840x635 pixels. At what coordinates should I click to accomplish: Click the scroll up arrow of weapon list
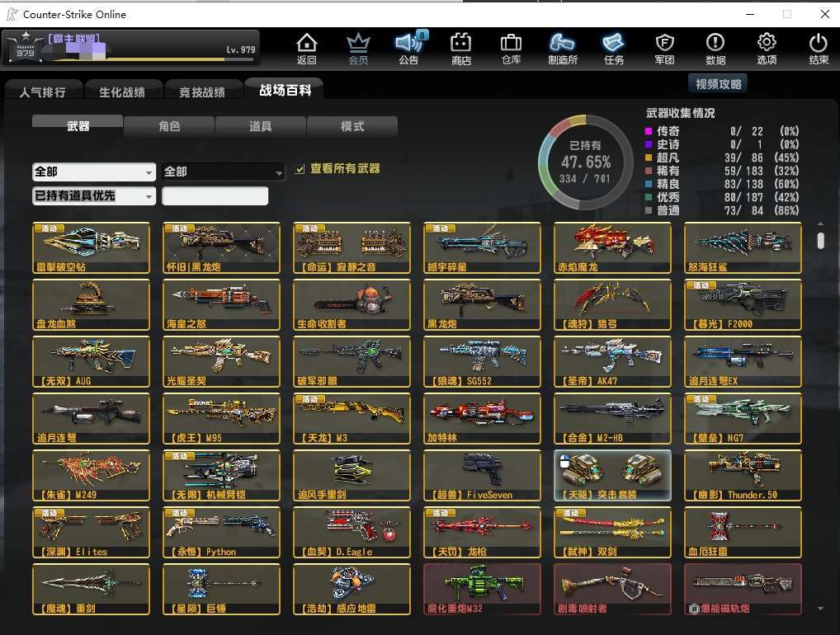click(821, 223)
